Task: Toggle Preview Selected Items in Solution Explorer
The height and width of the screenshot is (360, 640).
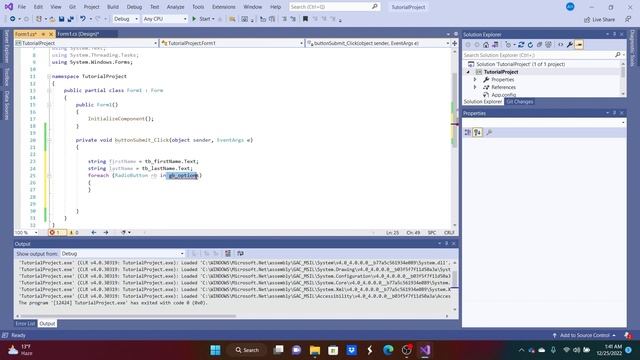Action: (x=579, y=45)
